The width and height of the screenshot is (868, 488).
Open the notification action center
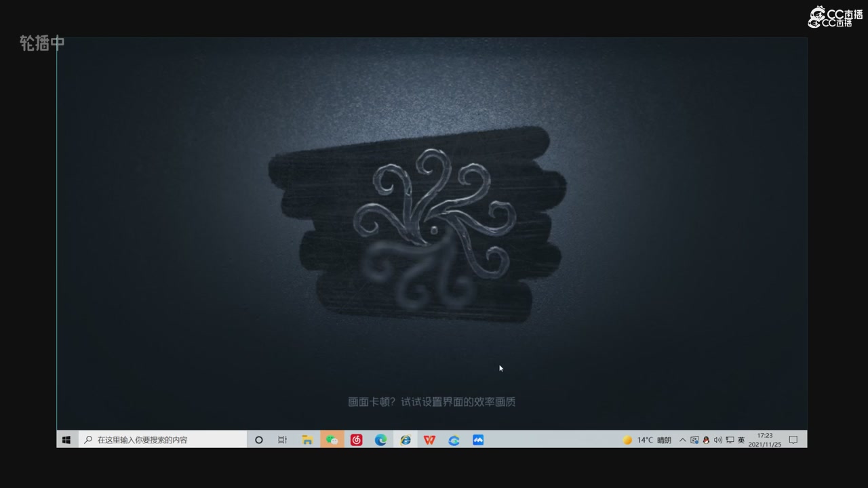(x=793, y=440)
